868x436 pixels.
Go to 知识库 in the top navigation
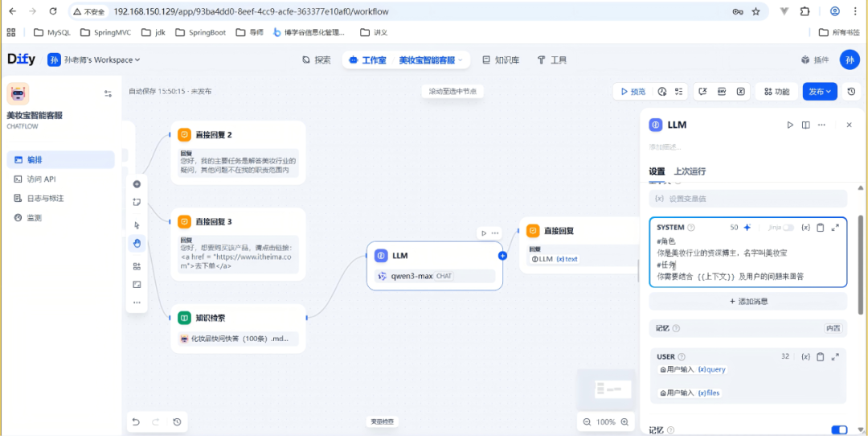[x=501, y=60]
